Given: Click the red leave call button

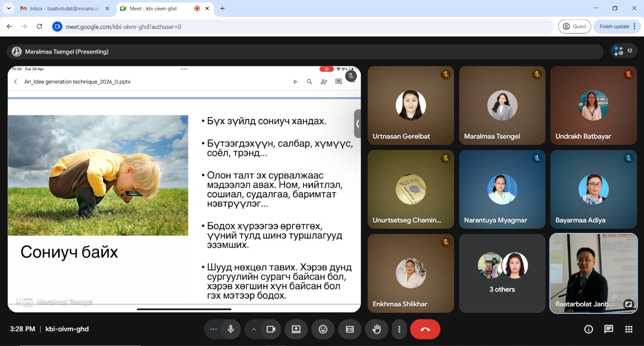Looking at the screenshot, I should coord(425,329).
